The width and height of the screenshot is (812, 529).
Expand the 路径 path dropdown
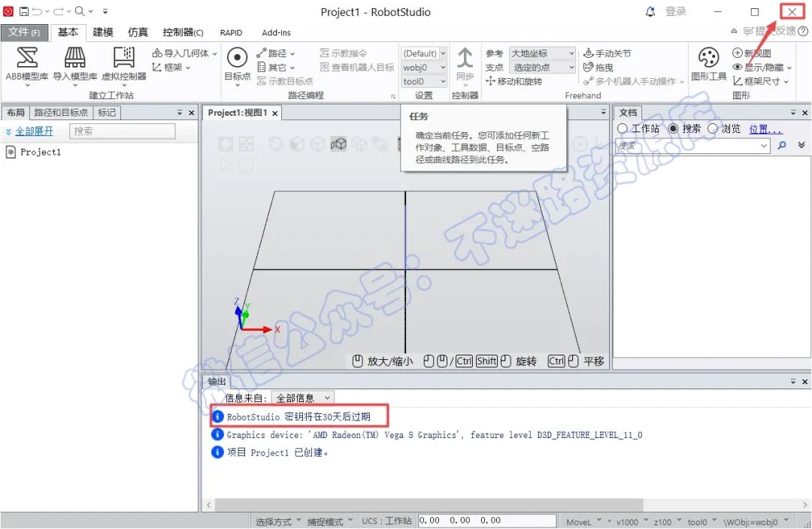pos(292,53)
